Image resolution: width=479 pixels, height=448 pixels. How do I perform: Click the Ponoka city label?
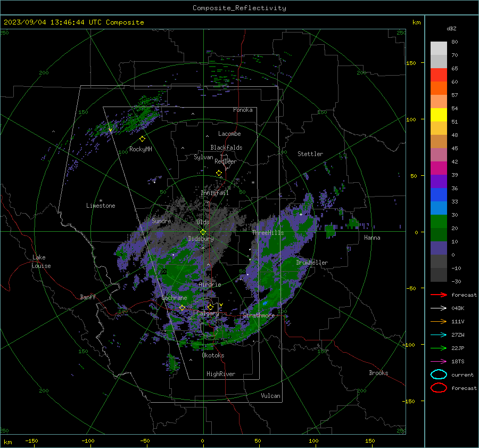click(x=243, y=110)
